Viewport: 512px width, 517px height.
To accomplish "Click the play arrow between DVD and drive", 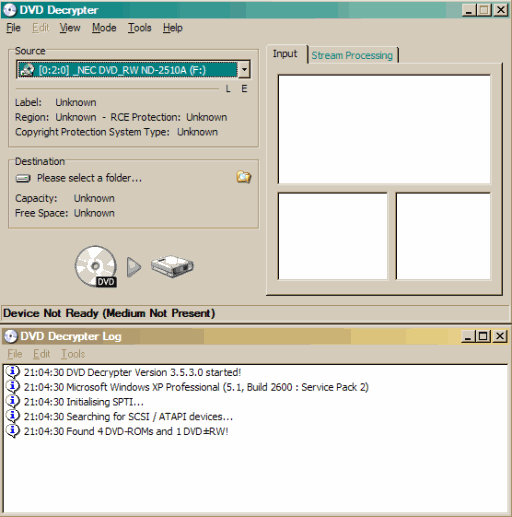I will tap(134, 267).
